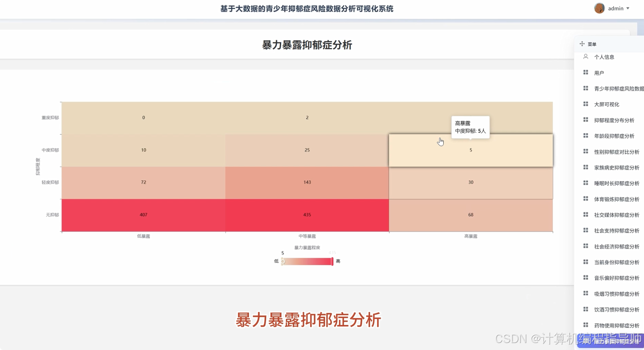Click the 中等暴露 x-axis label
The width and height of the screenshot is (644, 350).
coord(307,236)
